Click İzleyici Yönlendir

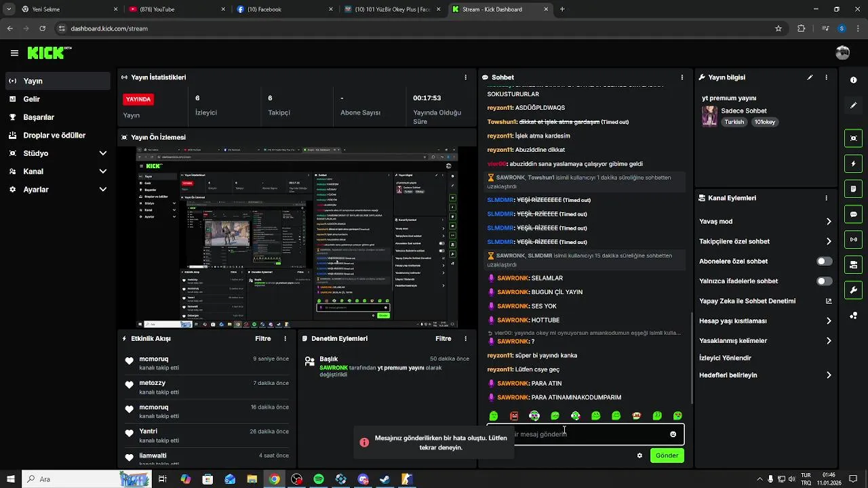pos(725,357)
